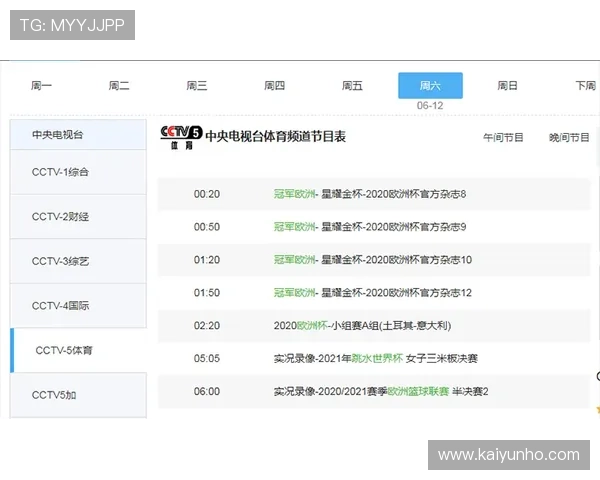Click the 星耀金杯-2020欧洲杯官方杂志12 program title
600x480 pixels.
pyautogui.click(x=396, y=293)
